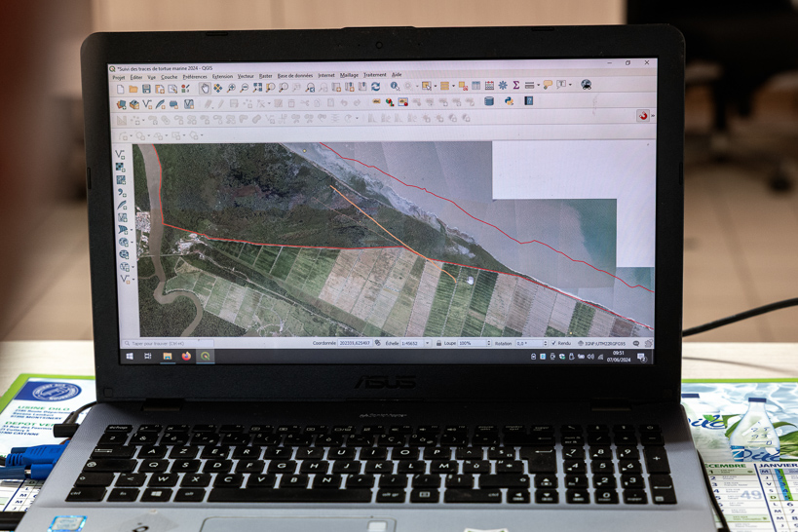Click the Refresh map icon
The image size is (798, 532).
pyautogui.click(x=375, y=87)
